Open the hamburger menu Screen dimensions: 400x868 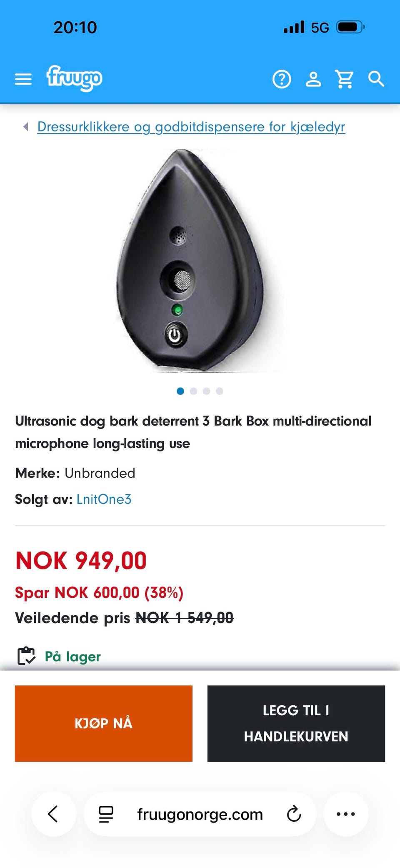[23, 79]
